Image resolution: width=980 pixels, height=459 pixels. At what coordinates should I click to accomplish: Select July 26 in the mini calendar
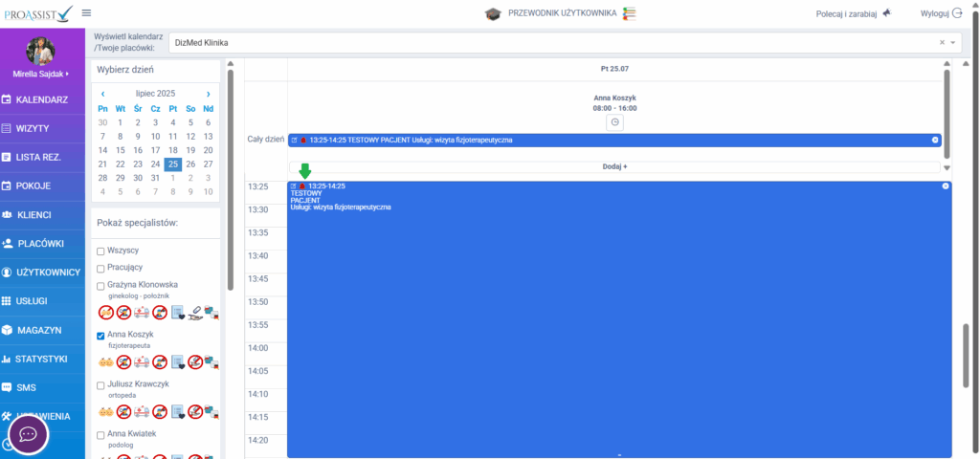(x=190, y=164)
